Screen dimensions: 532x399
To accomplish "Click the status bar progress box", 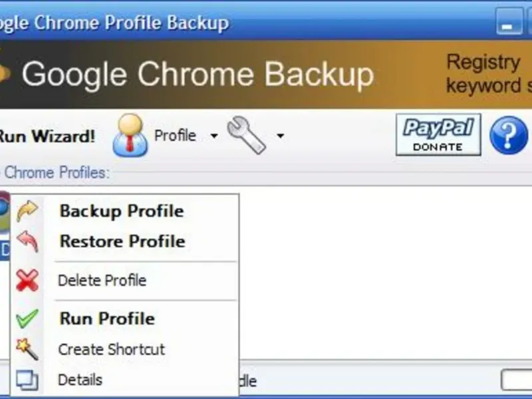I will (517, 380).
